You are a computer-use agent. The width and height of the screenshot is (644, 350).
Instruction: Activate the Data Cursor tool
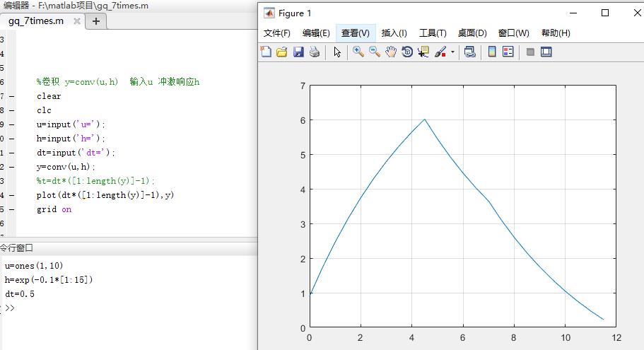pos(423,52)
